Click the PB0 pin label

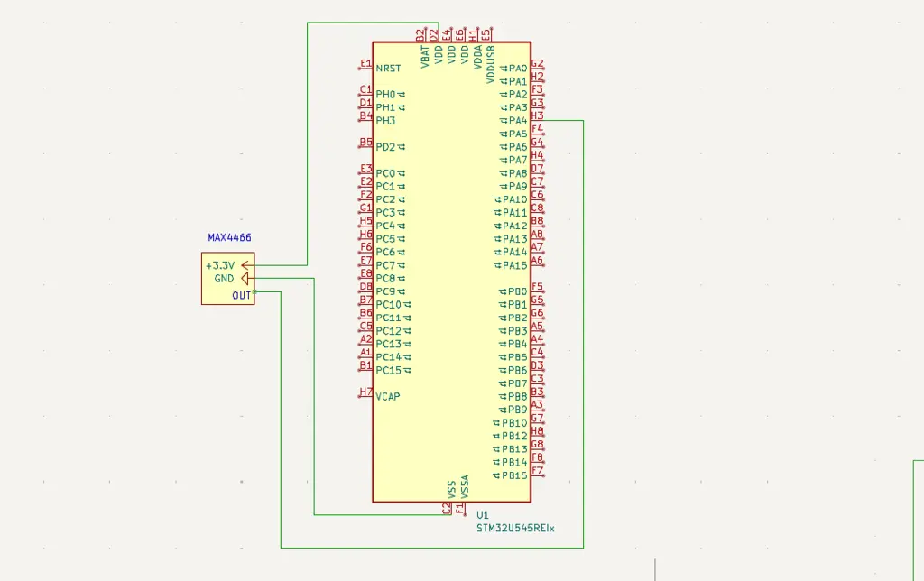pyautogui.click(x=517, y=291)
